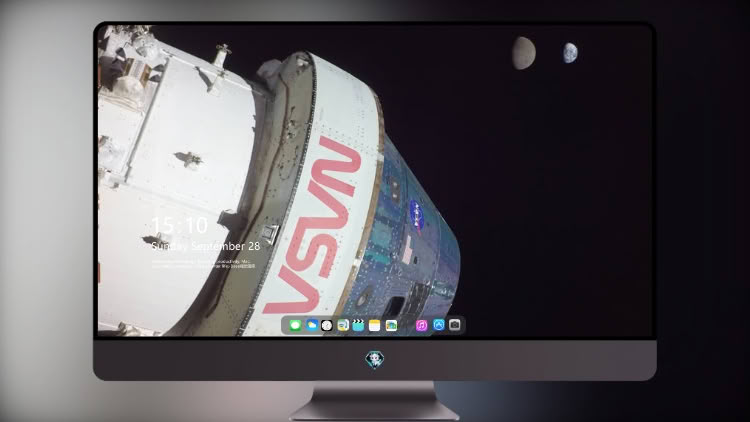Open the blue App Store icon
The height and width of the screenshot is (422, 750).
point(439,325)
